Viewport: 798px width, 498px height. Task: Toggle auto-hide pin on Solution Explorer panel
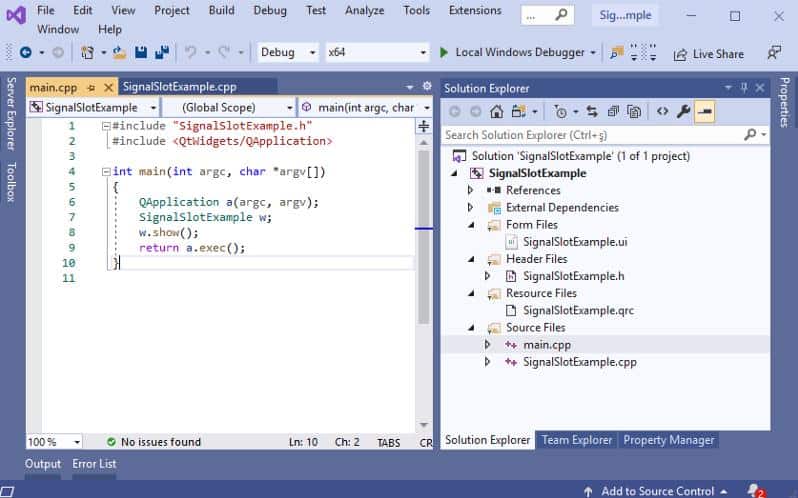pyautogui.click(x=744, y=88)
